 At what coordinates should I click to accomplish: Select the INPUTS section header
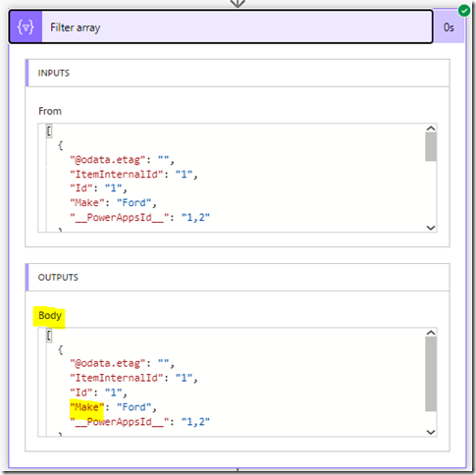click(238, 73)
